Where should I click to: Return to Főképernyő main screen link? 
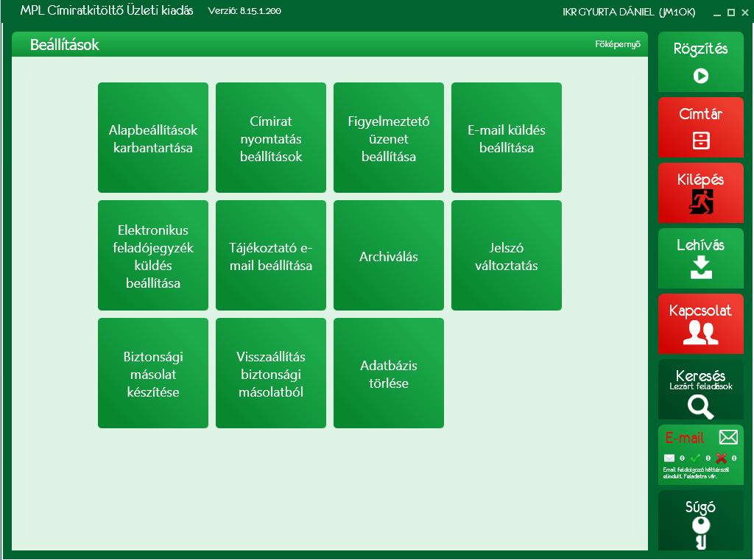[618, 44]
